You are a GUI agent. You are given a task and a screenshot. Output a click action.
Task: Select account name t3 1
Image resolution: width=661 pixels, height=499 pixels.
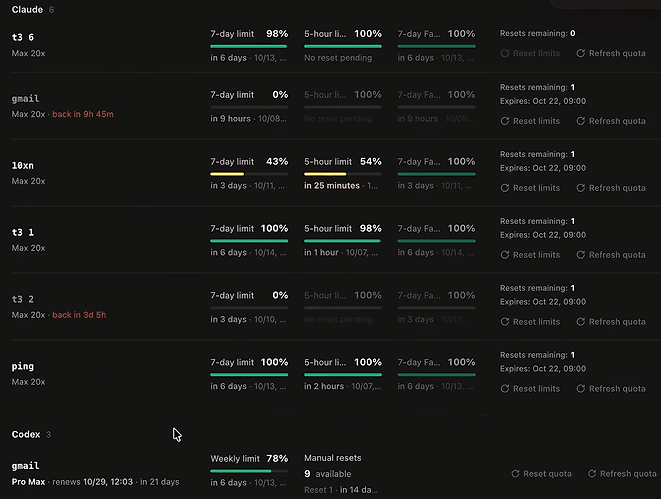pos(23,232)
